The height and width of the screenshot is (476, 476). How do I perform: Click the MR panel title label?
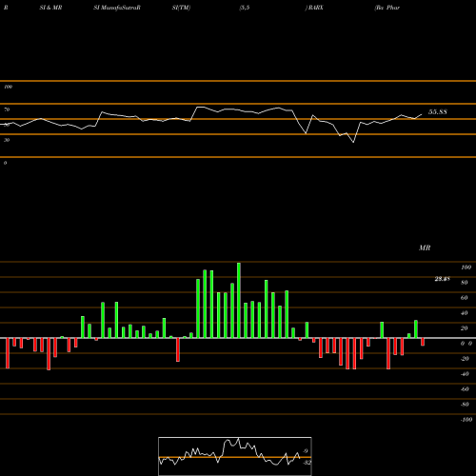point(425,248)
